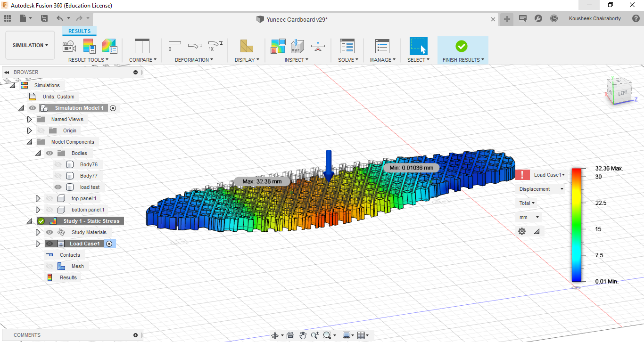The width and height of the screenshot is (644, 342).
Task: Open the Manage settings list icon
Action: coord(382,46)
